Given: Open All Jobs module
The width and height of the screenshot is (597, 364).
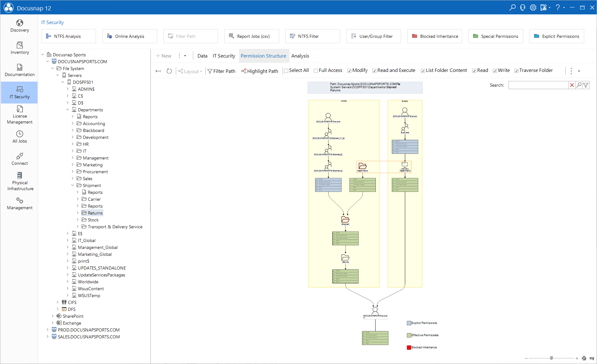Looking at the screenshot, I should [x=19, y=137].
